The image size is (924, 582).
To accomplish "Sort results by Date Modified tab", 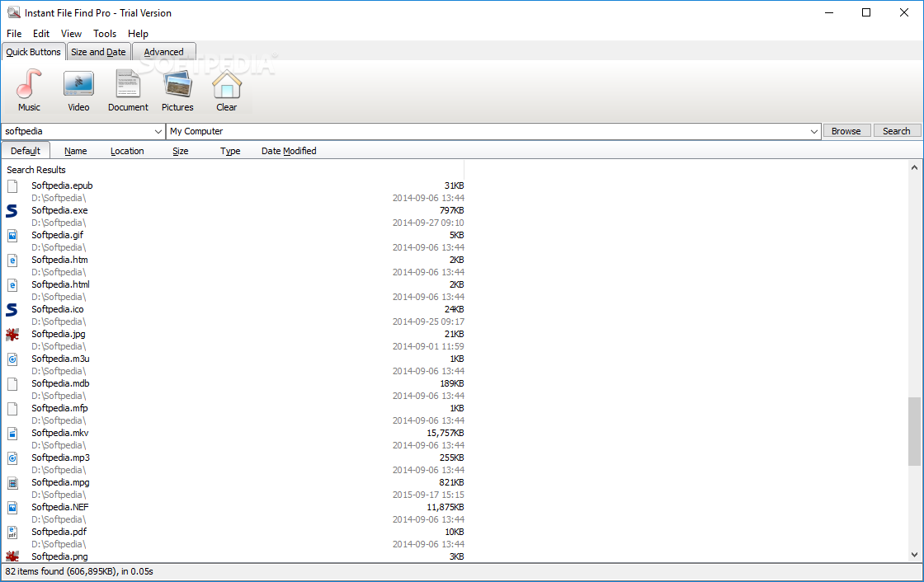I will (289, 151).
